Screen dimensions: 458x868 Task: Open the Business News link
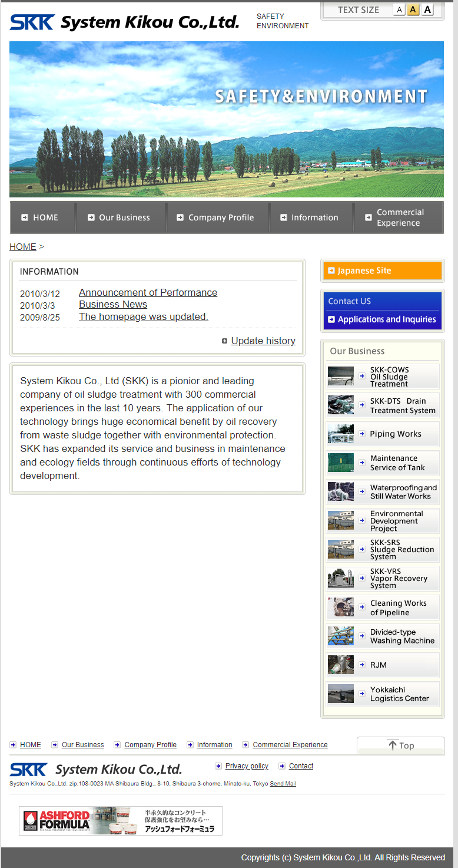click(x=113, y=304)
